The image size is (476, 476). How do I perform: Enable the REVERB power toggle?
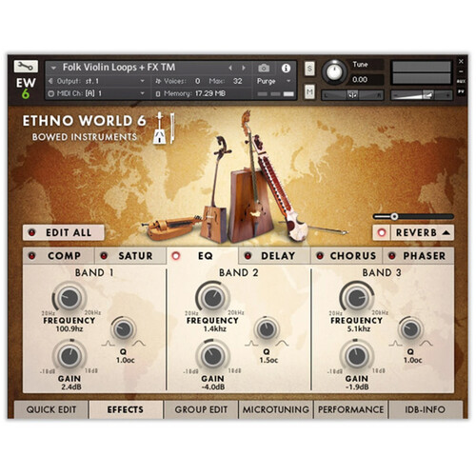(382, 232)
